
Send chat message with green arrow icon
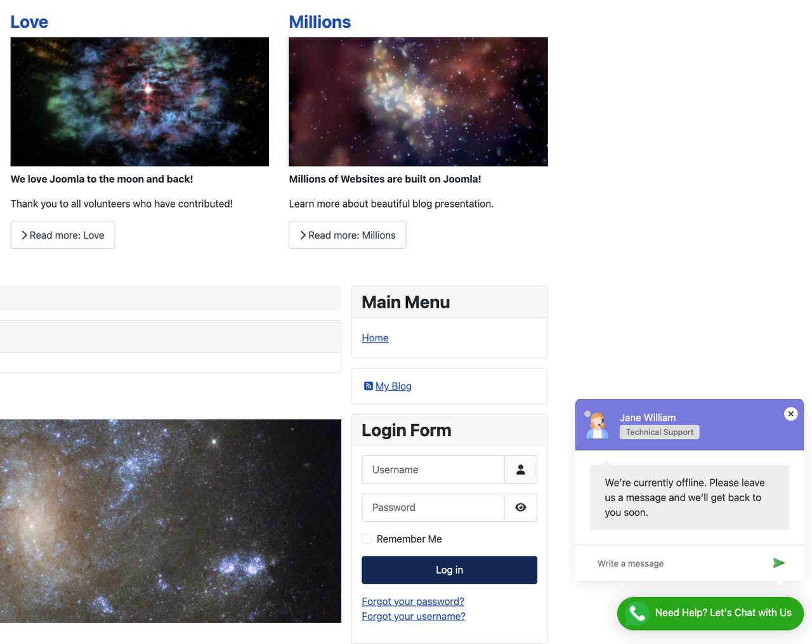(x=779, y=563)
